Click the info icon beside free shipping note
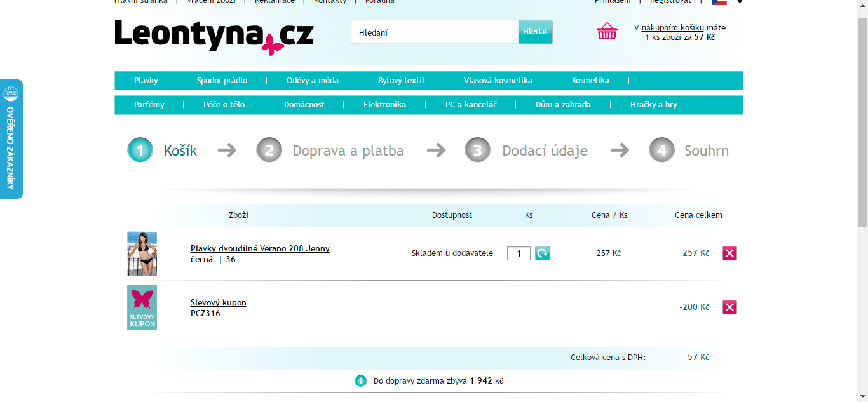The image size is (868, 402). click(x=360, y=381)
